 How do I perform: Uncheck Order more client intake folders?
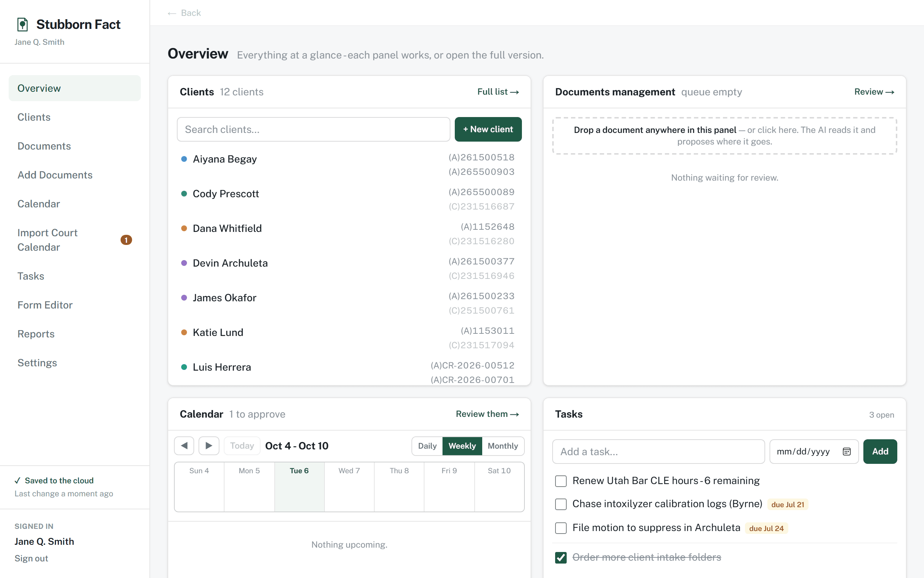[x=561, y=558]
